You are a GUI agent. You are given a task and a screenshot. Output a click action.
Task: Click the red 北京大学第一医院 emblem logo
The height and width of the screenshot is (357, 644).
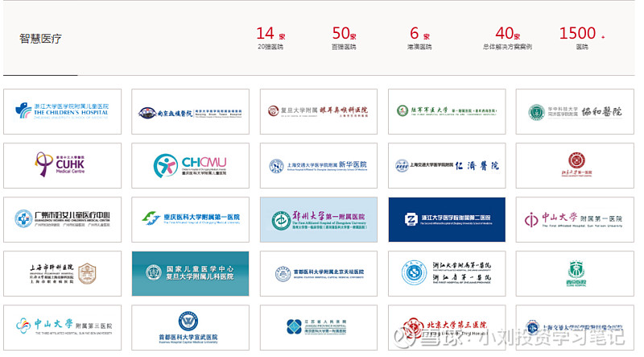point(576,164)
